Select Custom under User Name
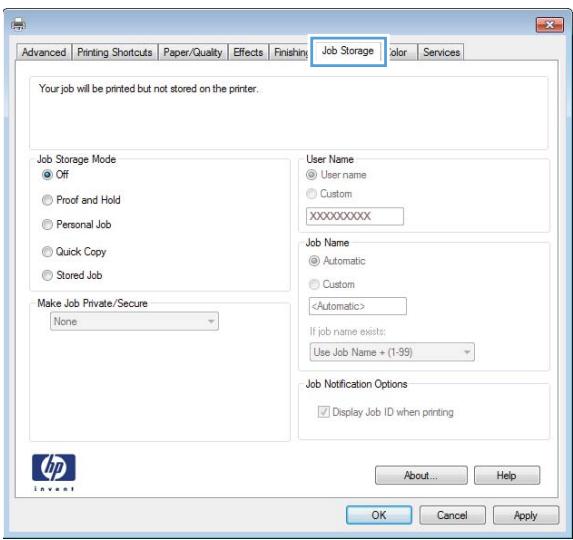The height and width of the screenshot is (540, 573). coord(329,194)
